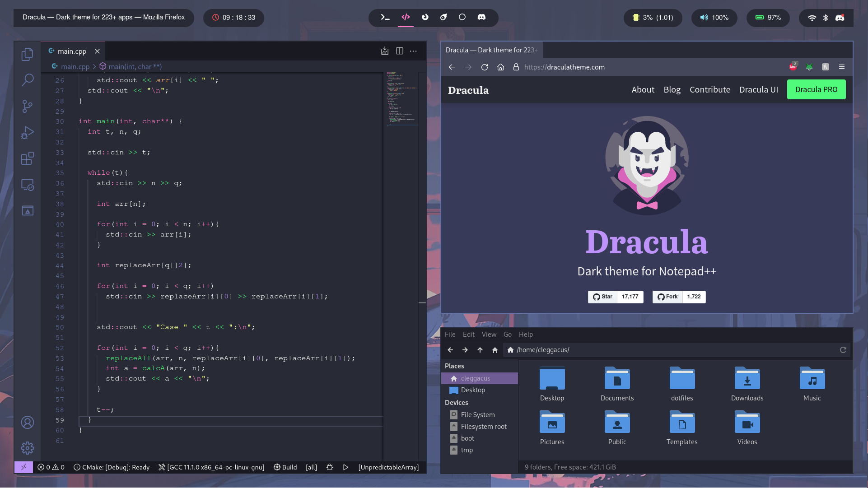Click the CMake debug bug icon
This screenshot has height=488, width=868.
point(330,467)
